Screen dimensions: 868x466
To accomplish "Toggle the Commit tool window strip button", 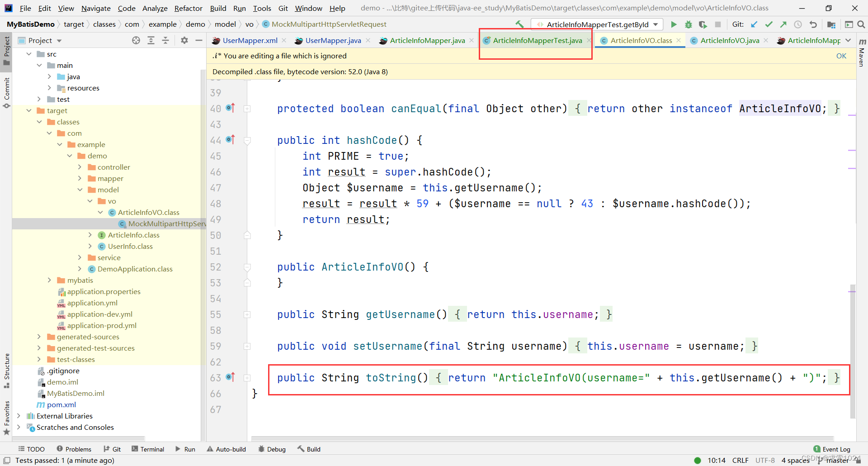I will [x=6, y=93].
